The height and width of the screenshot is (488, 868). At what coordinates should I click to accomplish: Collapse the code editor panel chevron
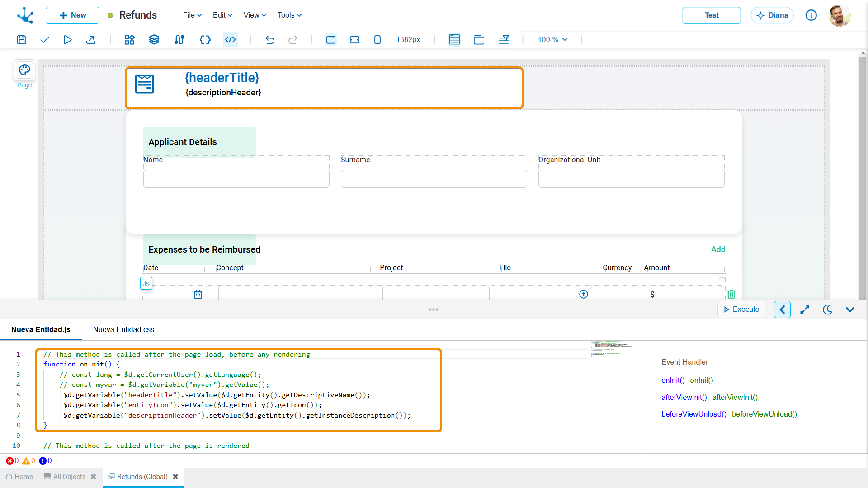pyautogui.click(x=850, y=310)
